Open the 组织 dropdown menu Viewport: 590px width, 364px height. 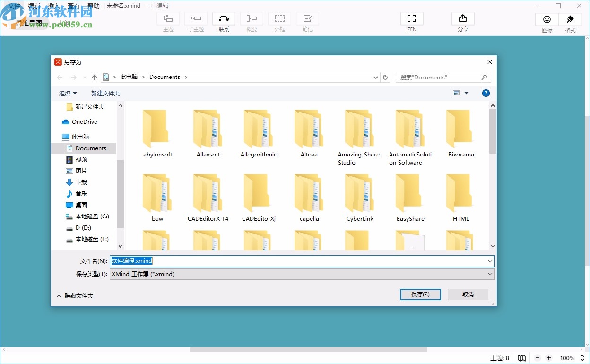click(68, 93)
